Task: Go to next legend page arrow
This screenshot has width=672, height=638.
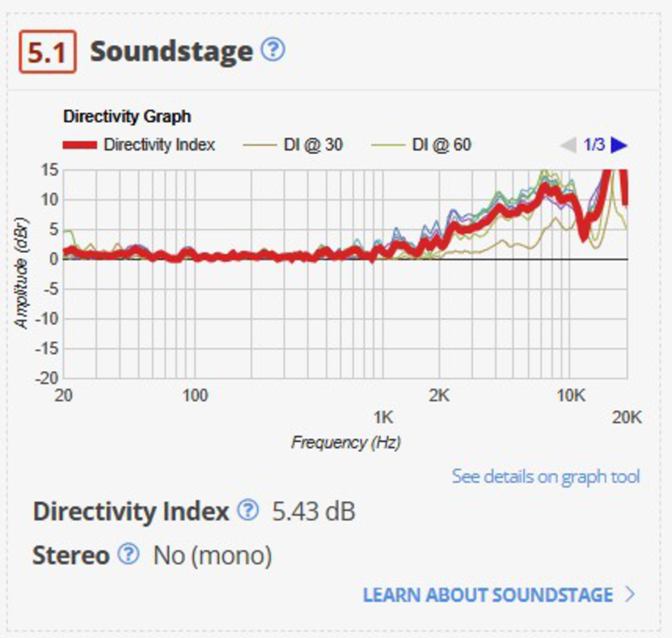Action: point(619,145)
